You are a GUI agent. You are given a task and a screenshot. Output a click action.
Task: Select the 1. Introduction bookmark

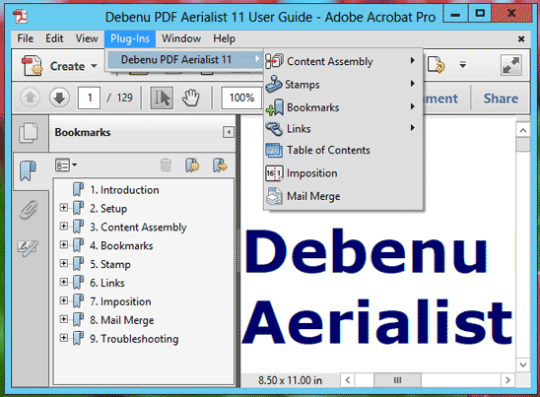(124, 190)
